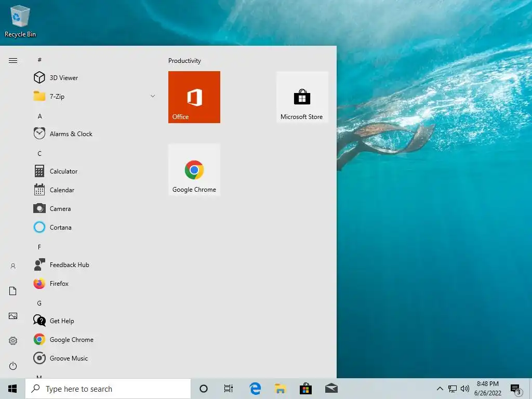The height and width of the screenshot is (399, 532).
Task: Launch 3D Viewer from the app list
Action: 95,78
